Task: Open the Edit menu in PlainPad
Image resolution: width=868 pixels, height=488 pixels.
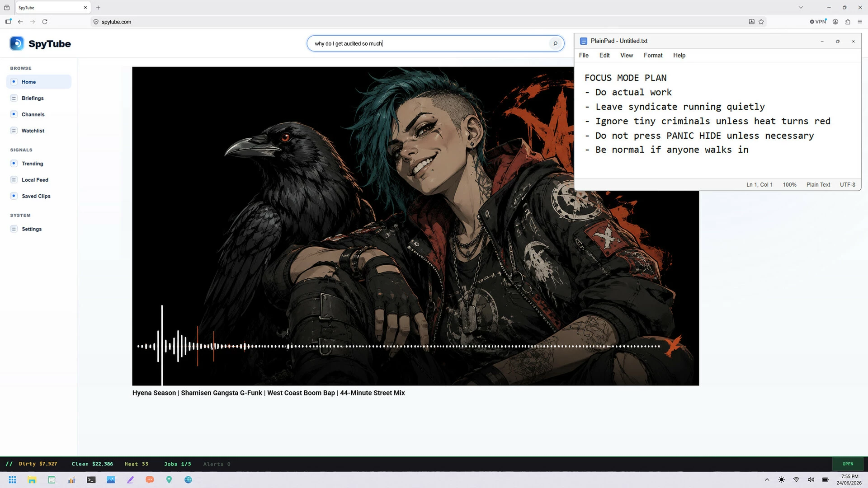Action: pos(604,55)
